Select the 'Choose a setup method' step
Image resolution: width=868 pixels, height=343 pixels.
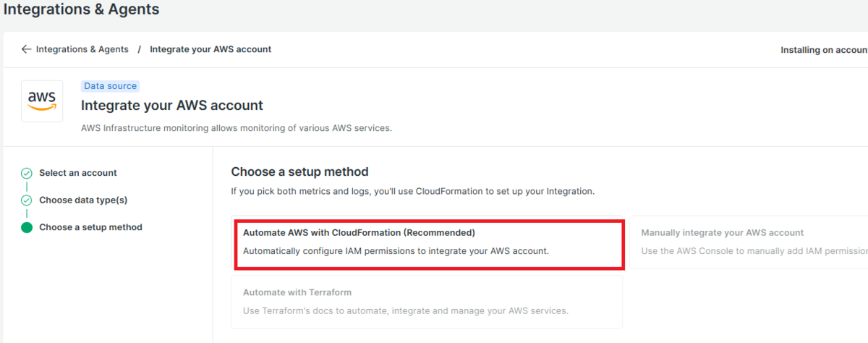point(90,227)
